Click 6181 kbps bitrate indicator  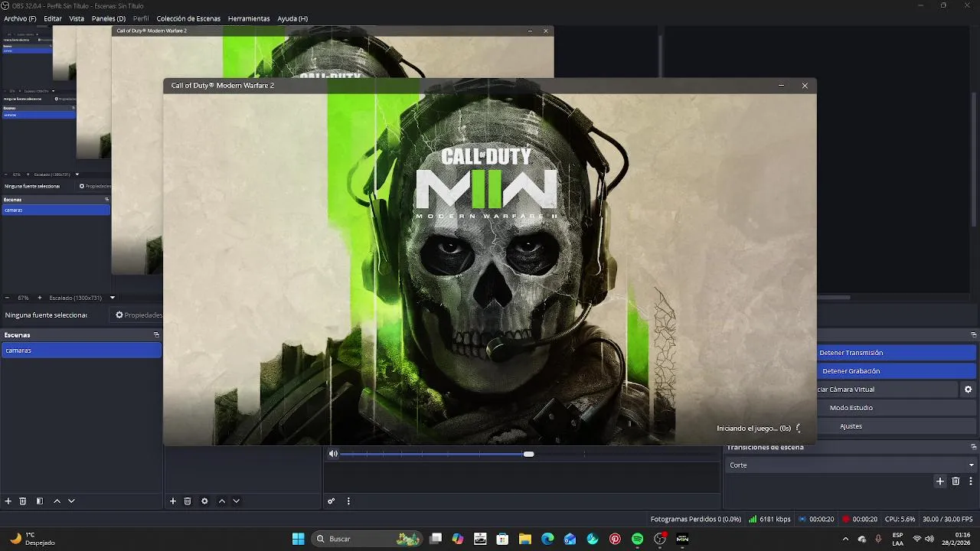pyautogui.click(x=769, y=519)
